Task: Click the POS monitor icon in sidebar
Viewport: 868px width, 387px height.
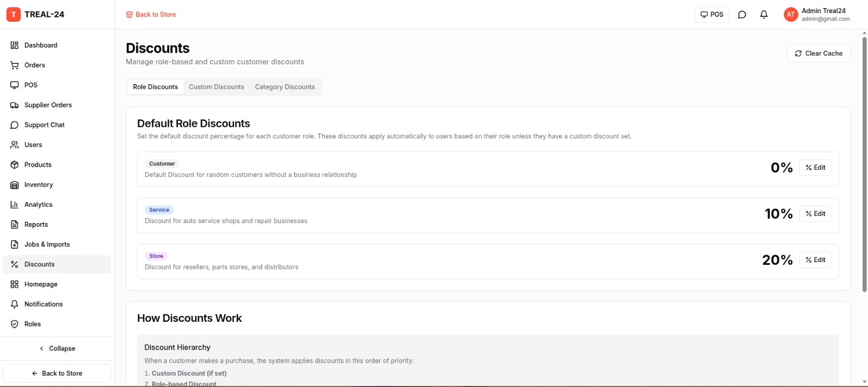Action: click(15, 85)
